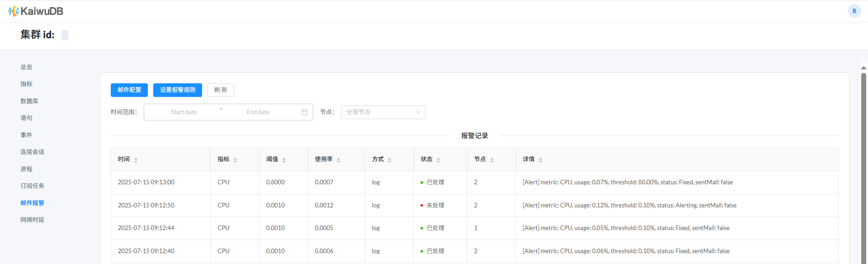Click the Start date input field
This screenshot has height=264, width=868.
[x=184, y=112]
